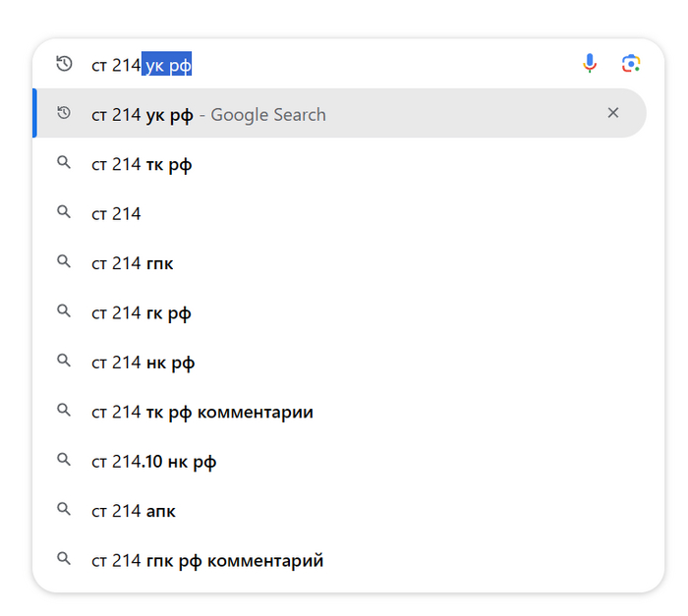Screen dimensions: 688x616
Task: Open Google Lens image search icon
Action: click(x=631, y=64)
